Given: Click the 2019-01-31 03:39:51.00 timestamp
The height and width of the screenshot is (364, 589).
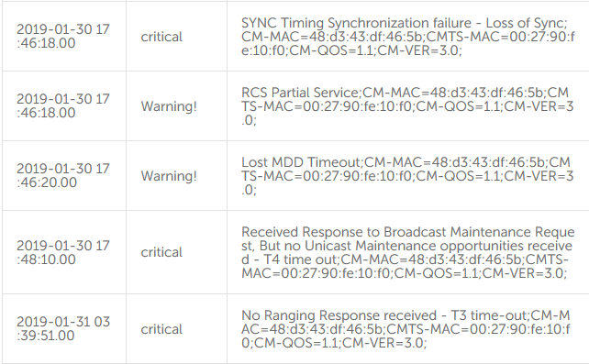Looking at the screenshot, I should point(63,328).
